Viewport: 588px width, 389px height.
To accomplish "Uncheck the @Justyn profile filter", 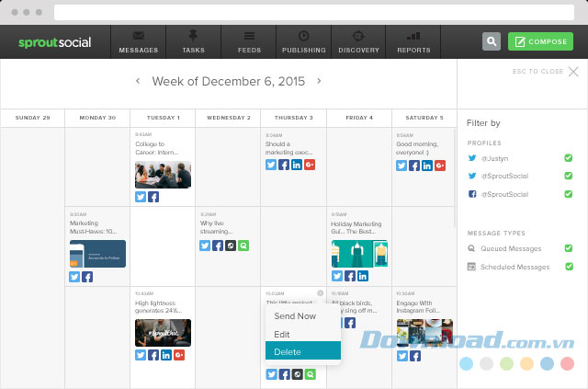I will click(569, 158).
